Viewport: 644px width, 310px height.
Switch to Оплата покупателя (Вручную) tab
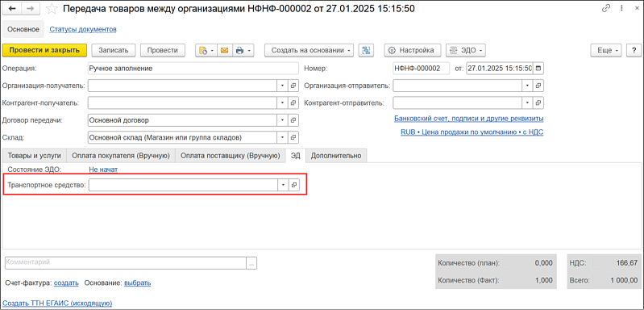(x=121, y=156)
